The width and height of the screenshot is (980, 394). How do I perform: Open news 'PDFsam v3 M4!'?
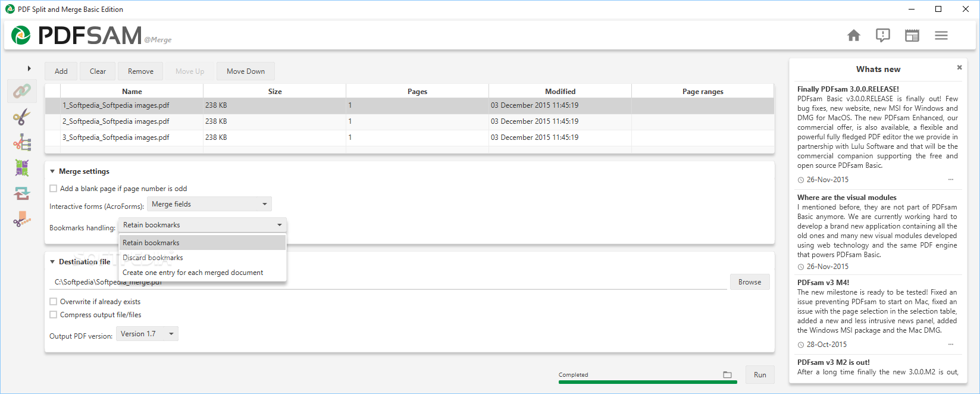point(823,283)
